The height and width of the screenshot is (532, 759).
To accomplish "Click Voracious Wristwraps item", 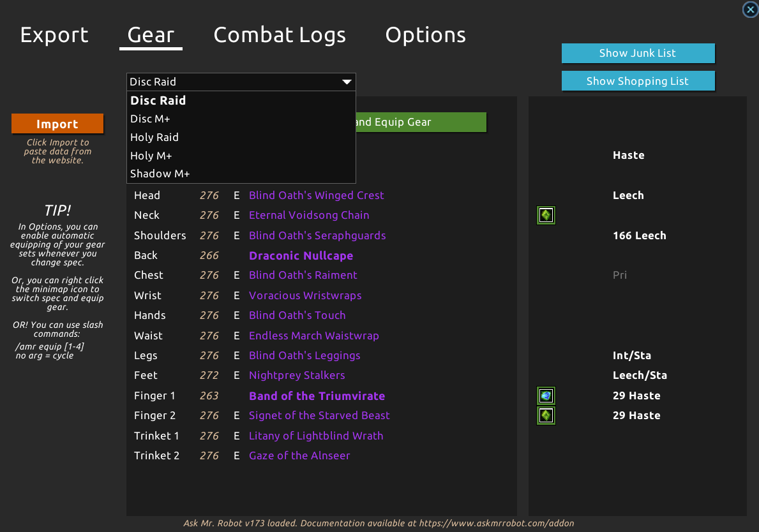I will point(305,295).
